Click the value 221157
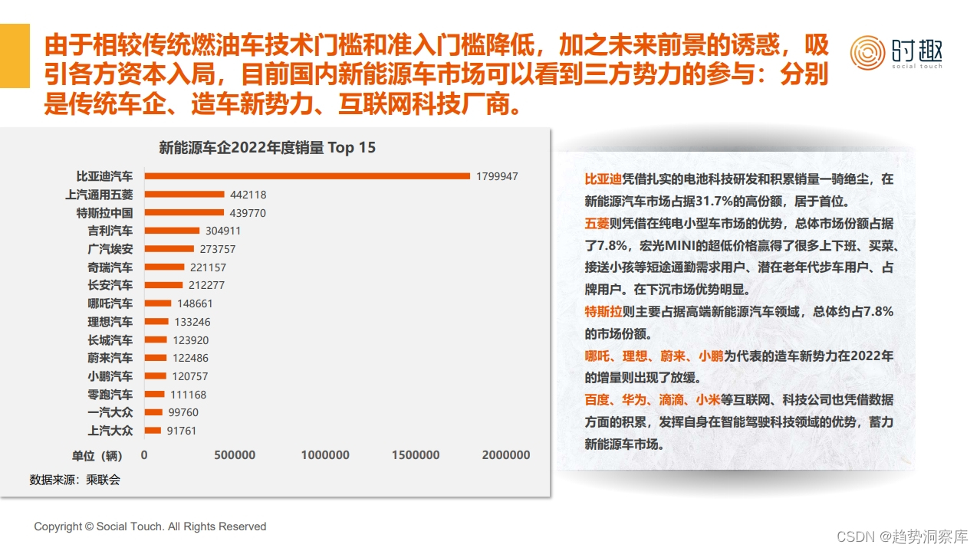The width and height of the screenshot is (980, 551). [208, 267]
